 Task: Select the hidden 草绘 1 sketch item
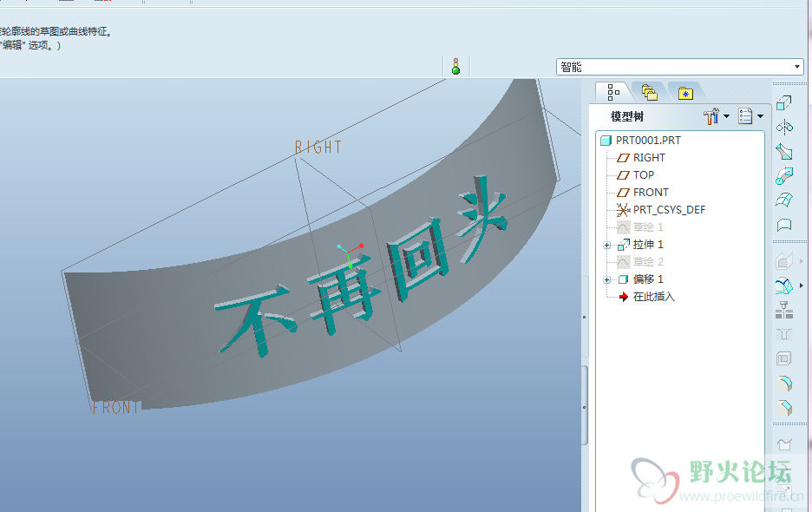pyautogui.click(x=648, y=227)
